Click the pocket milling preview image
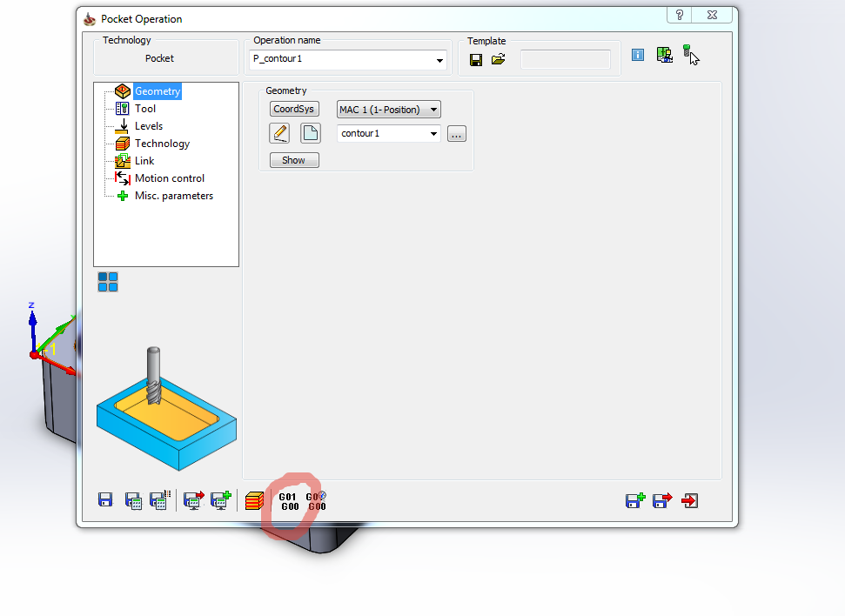This screenshot has width=845, height=616. coord(166,410)
